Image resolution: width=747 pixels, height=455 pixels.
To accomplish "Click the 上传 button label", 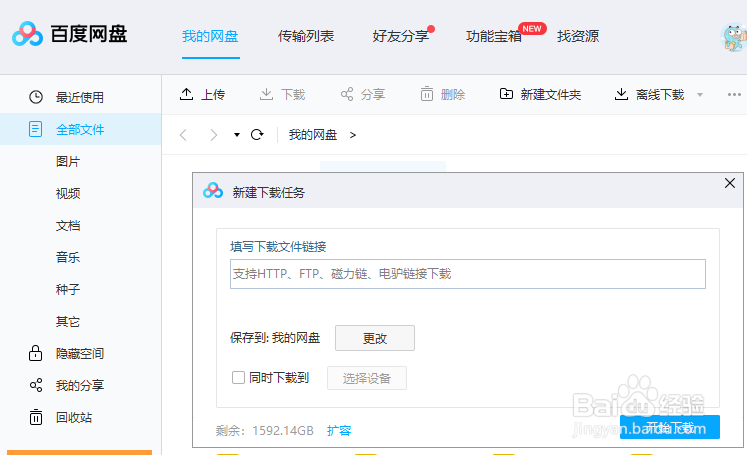I will coord(213,95).
